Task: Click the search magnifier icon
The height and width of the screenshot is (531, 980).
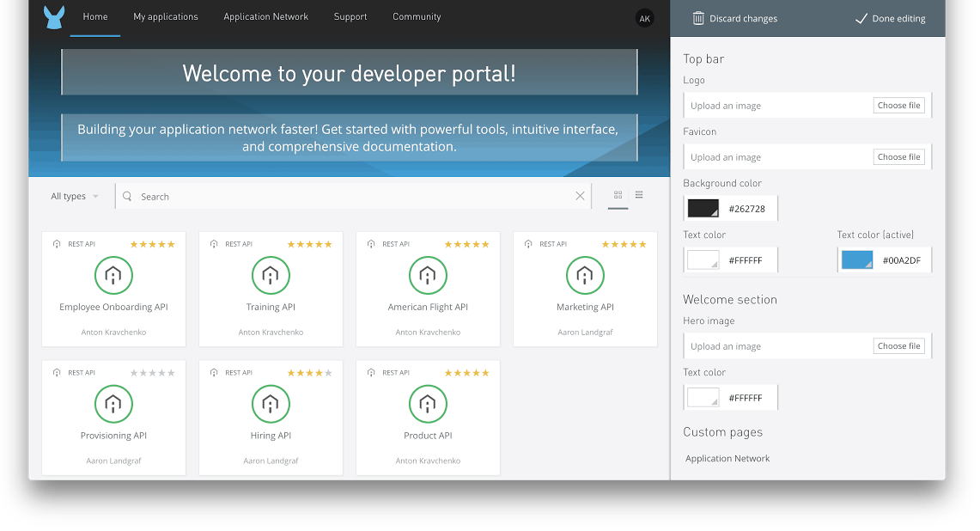Action: (127, 197)
